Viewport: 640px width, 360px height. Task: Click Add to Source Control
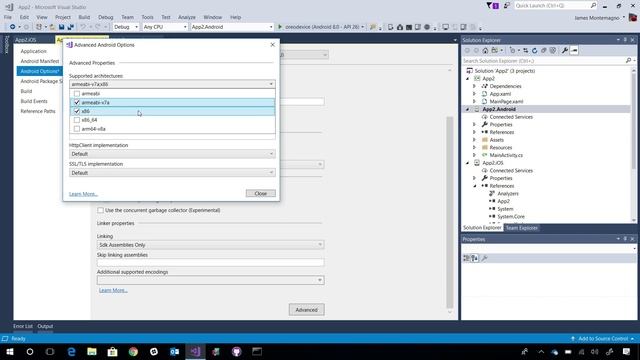603,339
